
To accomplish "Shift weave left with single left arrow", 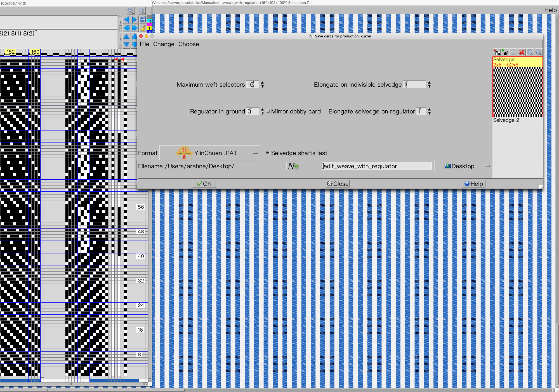I will click(126, 20).
